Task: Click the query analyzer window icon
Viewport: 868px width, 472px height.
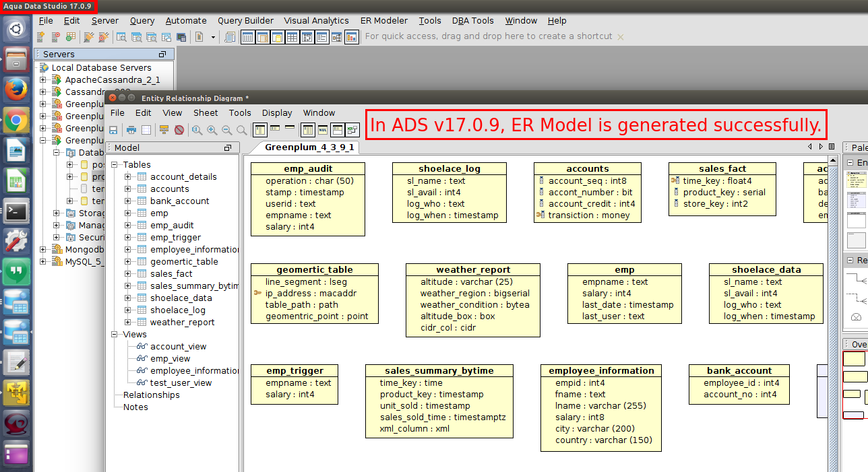Action: [121, 37]
